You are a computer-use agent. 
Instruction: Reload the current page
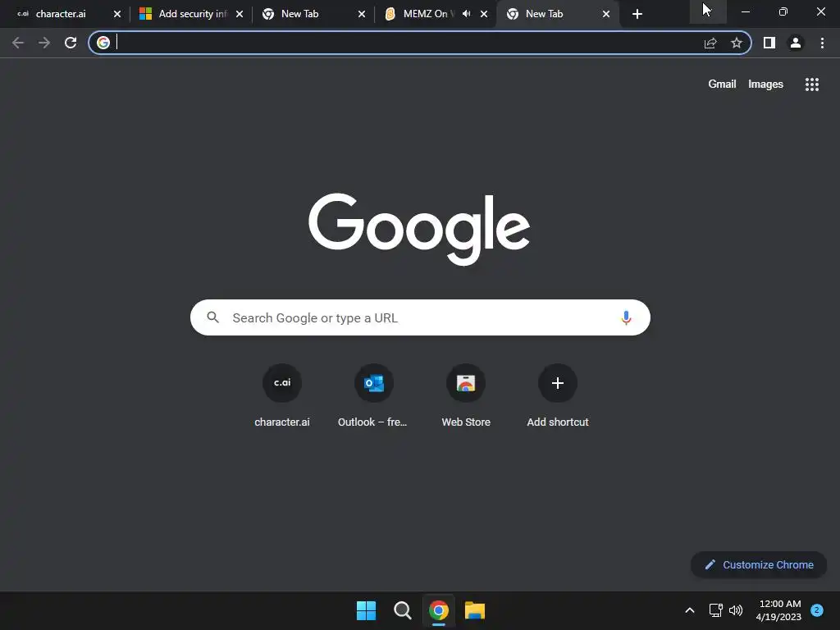71,43
